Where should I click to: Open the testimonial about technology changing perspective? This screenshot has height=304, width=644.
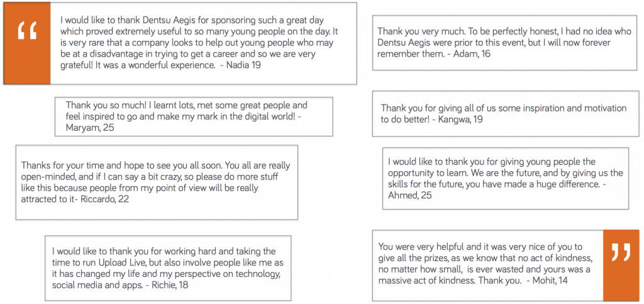coord(168,267)
